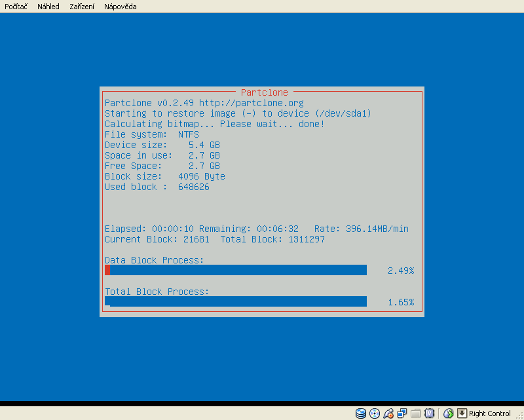
Task: Click the optical CD/DVD drive icon
Action: (x=375, y=413)
